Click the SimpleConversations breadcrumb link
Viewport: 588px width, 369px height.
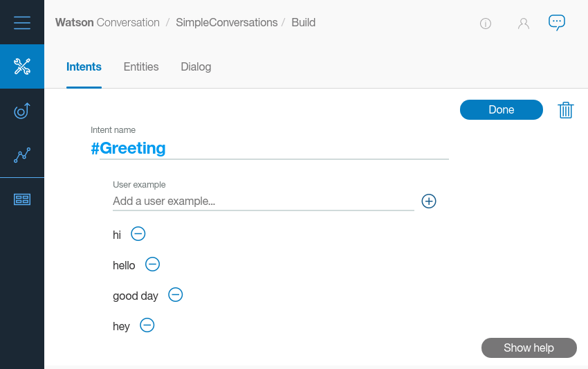[227, 23]
